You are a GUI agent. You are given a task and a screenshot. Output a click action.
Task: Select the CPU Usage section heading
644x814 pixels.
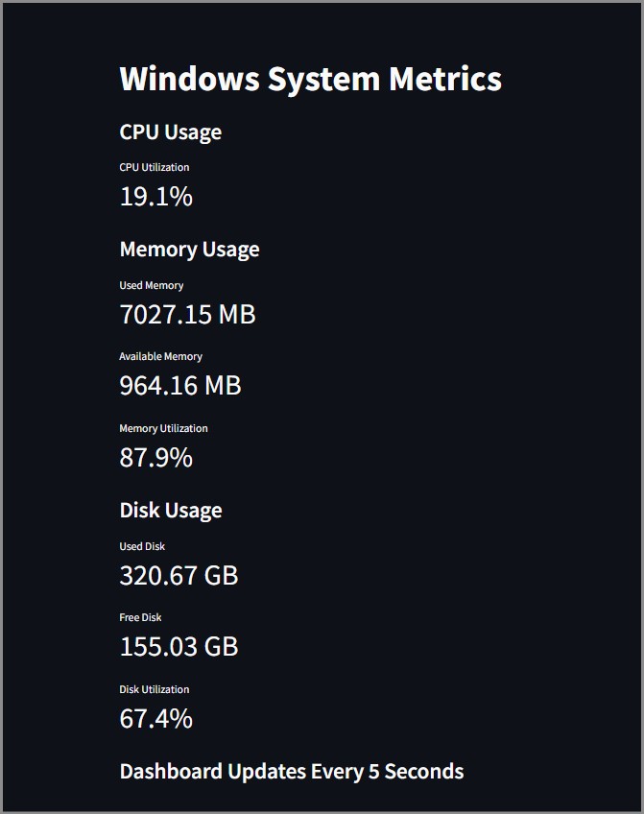coord(170,132)
